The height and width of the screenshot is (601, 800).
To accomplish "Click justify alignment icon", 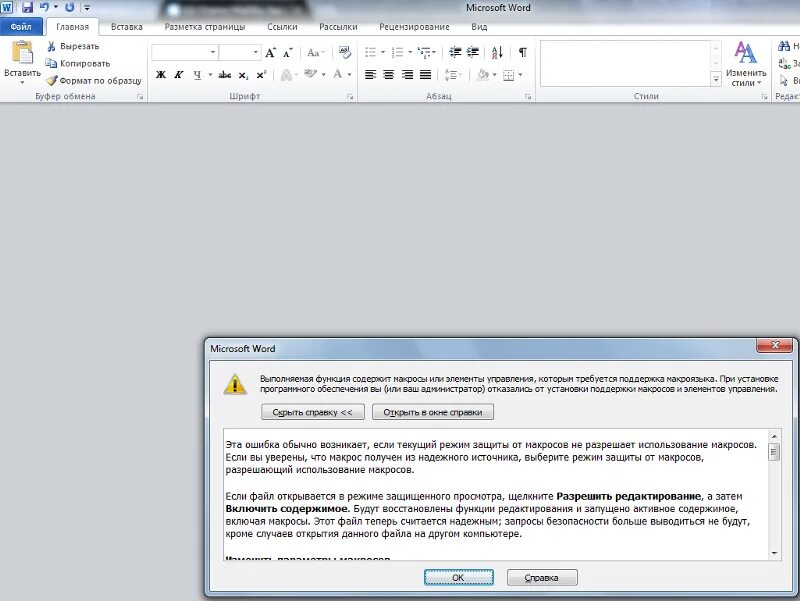I will [x=426, y=75].
